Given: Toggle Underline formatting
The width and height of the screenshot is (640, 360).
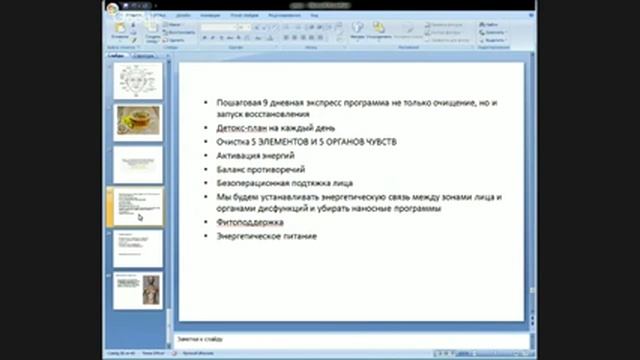Looking at the screenshot, I should tap(221, 38).
